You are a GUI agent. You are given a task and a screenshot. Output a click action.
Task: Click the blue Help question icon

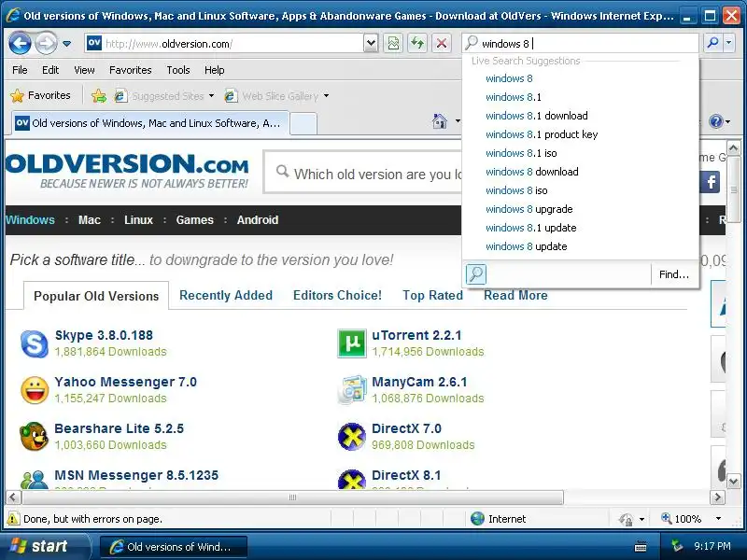715,121
